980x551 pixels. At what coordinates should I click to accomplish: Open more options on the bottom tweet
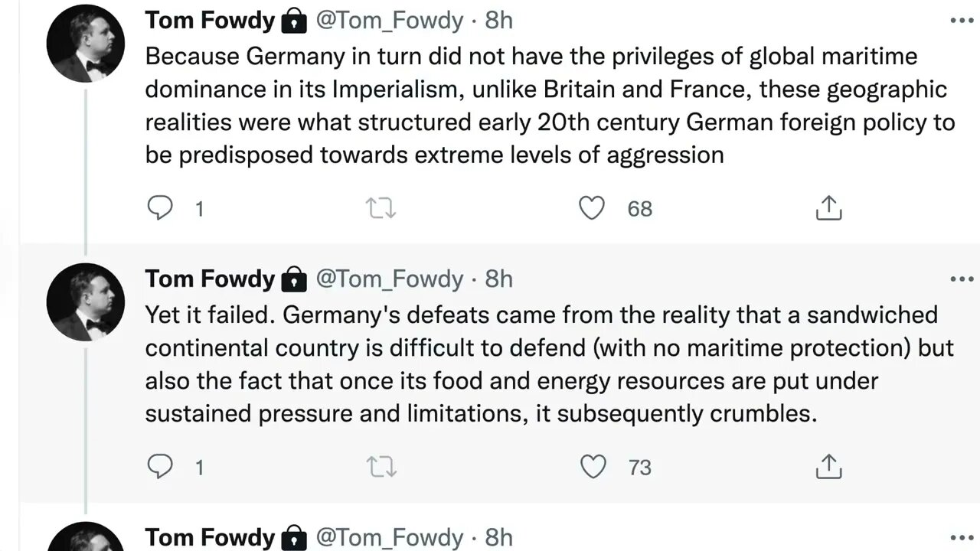click(962, 538)
